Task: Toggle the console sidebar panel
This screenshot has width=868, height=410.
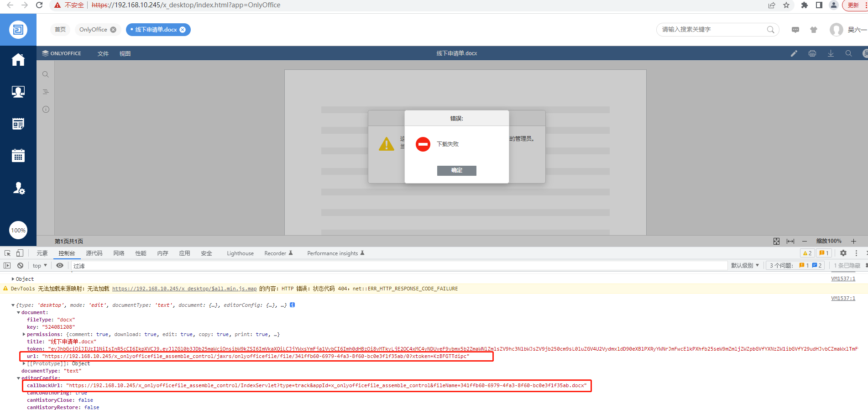Action: tap(7, 265)
